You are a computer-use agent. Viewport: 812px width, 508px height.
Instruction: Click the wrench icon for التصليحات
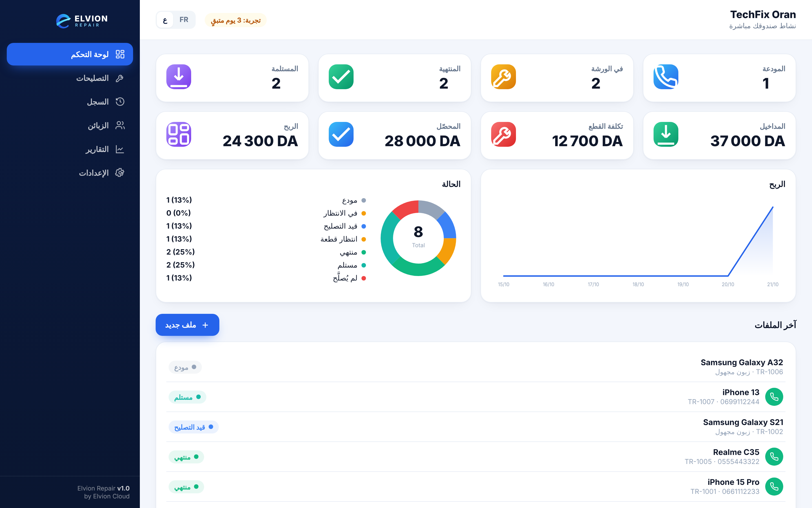tap(120, 78)
